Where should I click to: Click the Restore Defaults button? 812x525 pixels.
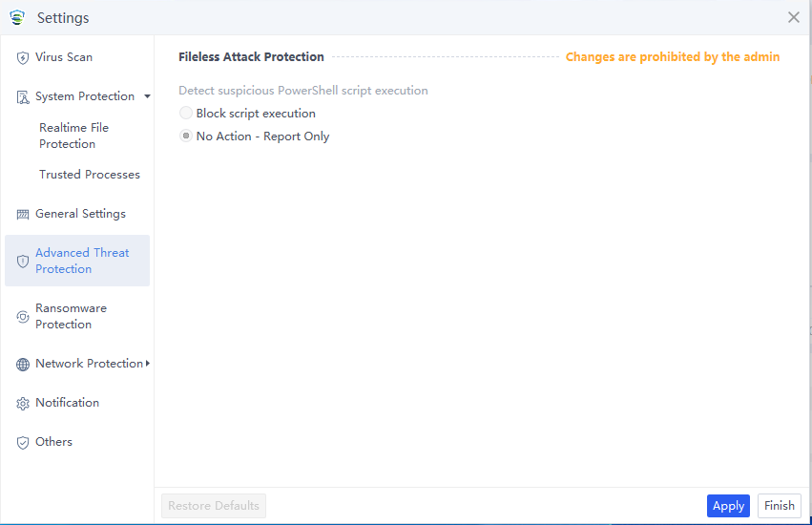tap(214, 506)
